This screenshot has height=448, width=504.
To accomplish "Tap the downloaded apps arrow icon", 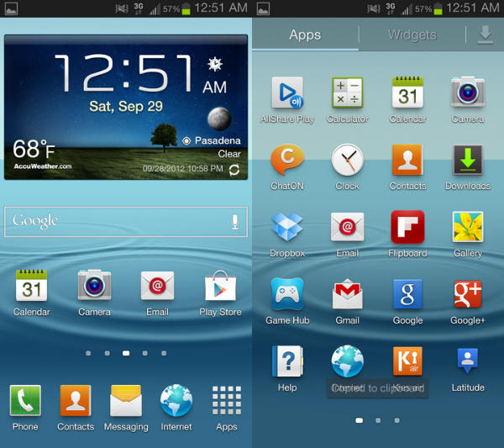I will point(485,34).
